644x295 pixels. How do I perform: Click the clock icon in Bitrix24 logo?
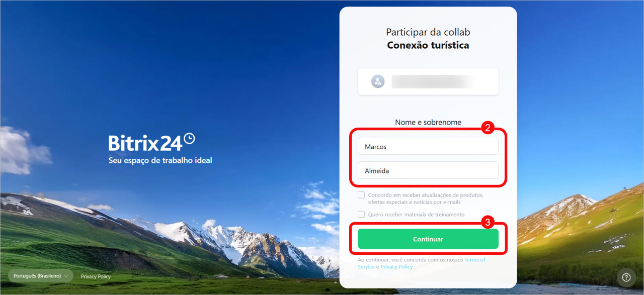pos(189,139)
